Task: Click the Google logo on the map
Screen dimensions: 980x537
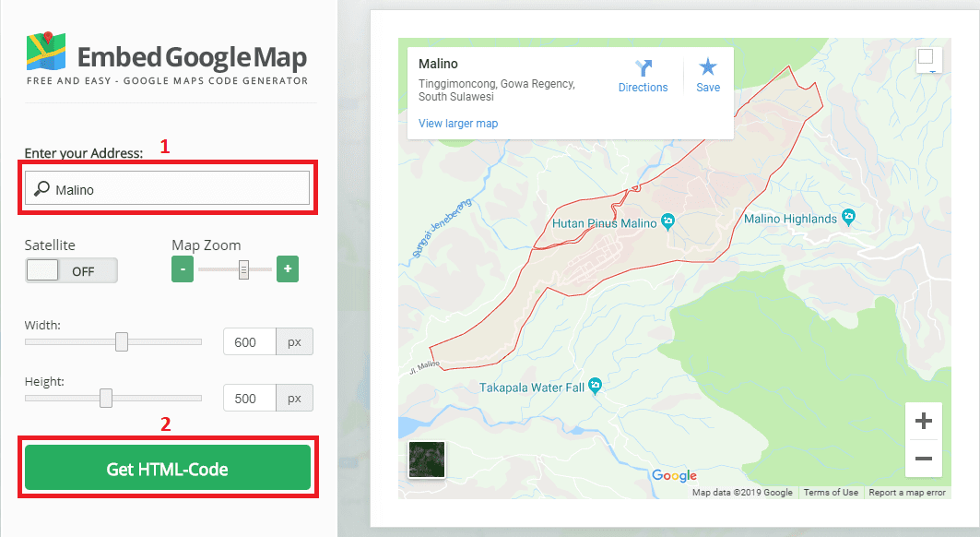Action: pos(674,476)
